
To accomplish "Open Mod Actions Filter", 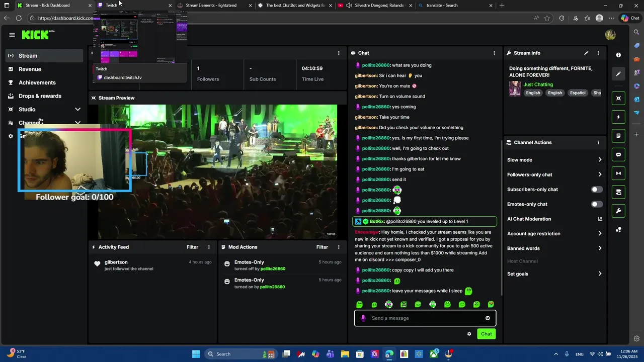I will coord(322,247).
